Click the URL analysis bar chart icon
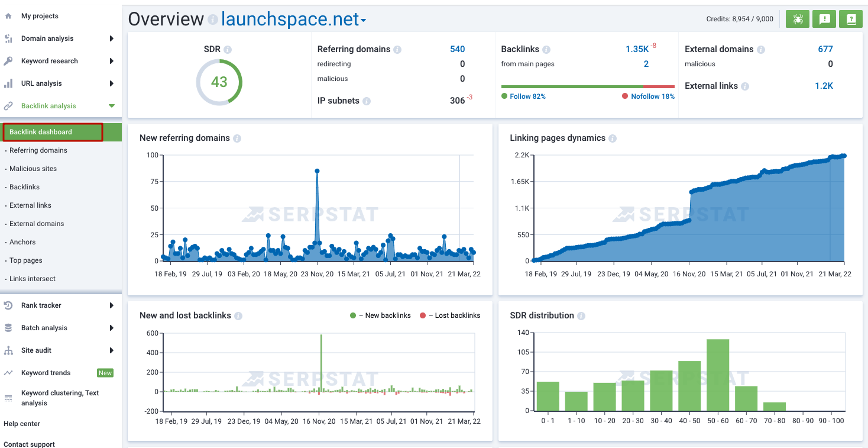868x448 pixels. point(8,83)
